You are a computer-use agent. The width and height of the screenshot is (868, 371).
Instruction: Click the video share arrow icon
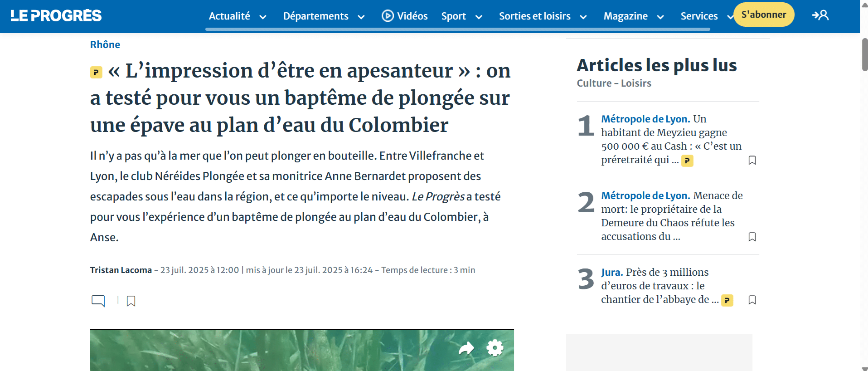pyautogui.click(x=466, y=348)
